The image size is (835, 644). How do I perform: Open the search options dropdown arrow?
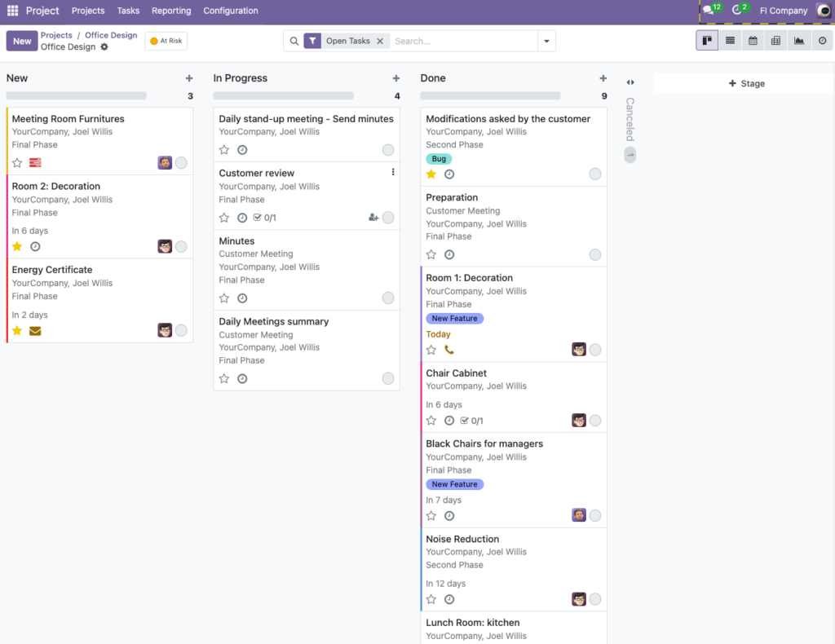point(546,41)
